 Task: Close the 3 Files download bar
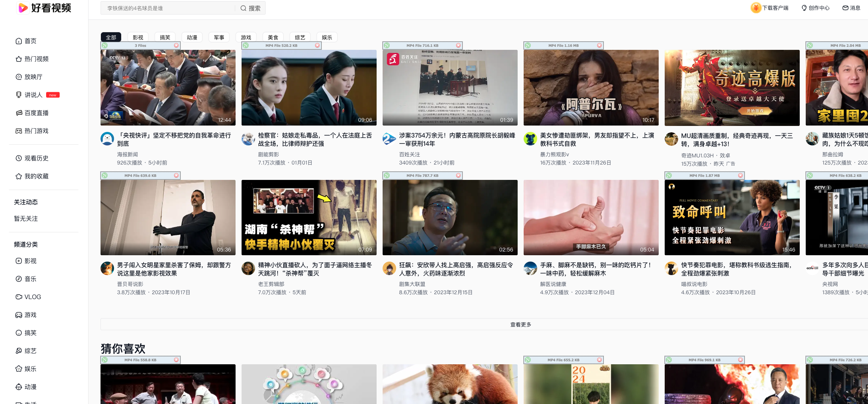pos(176,45)
